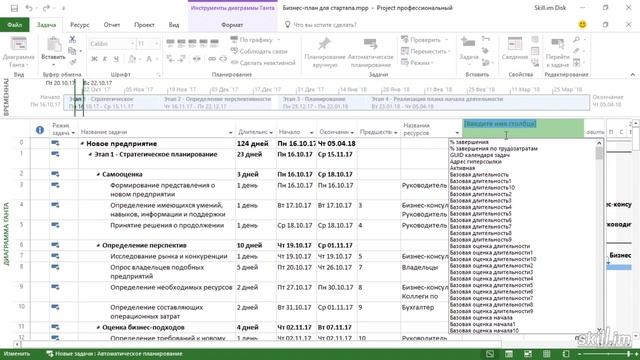Select GUID календаря задач from list
Screen dimensions: 640x360
(480, 155)
